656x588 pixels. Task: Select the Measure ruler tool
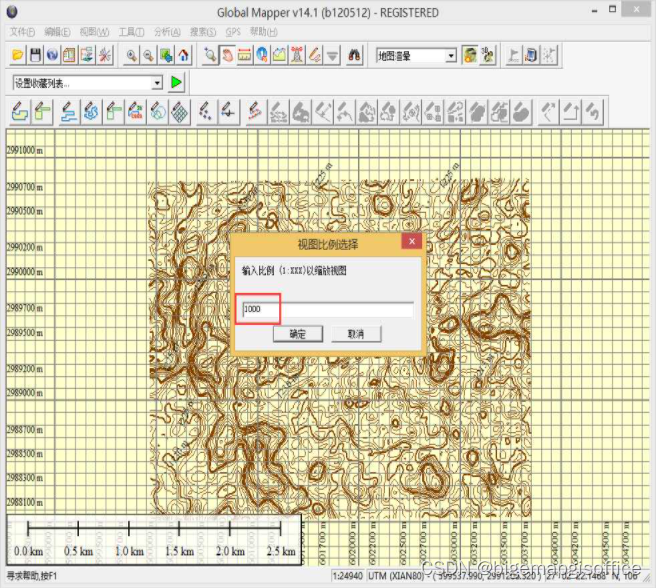245,55
